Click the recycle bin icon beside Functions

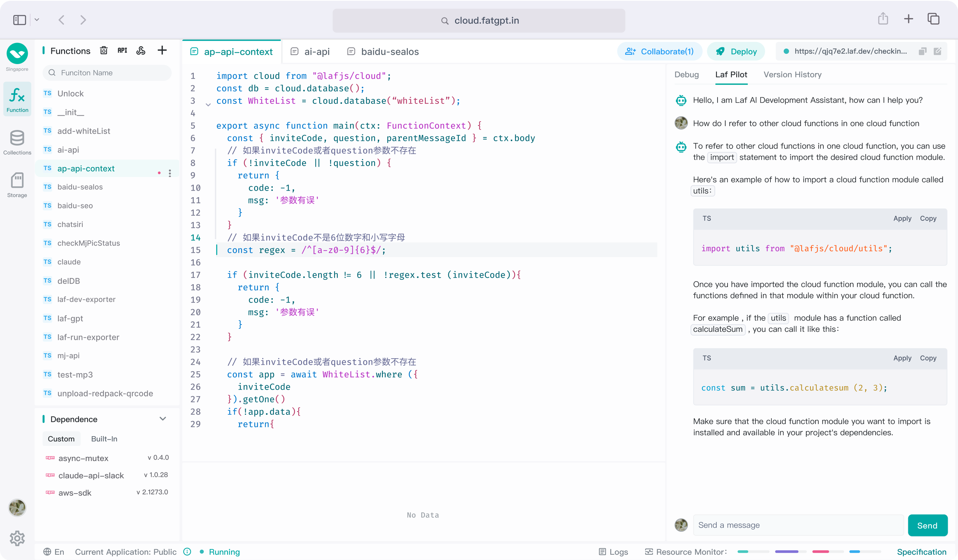pyautogui.click(x=104, y=51)
